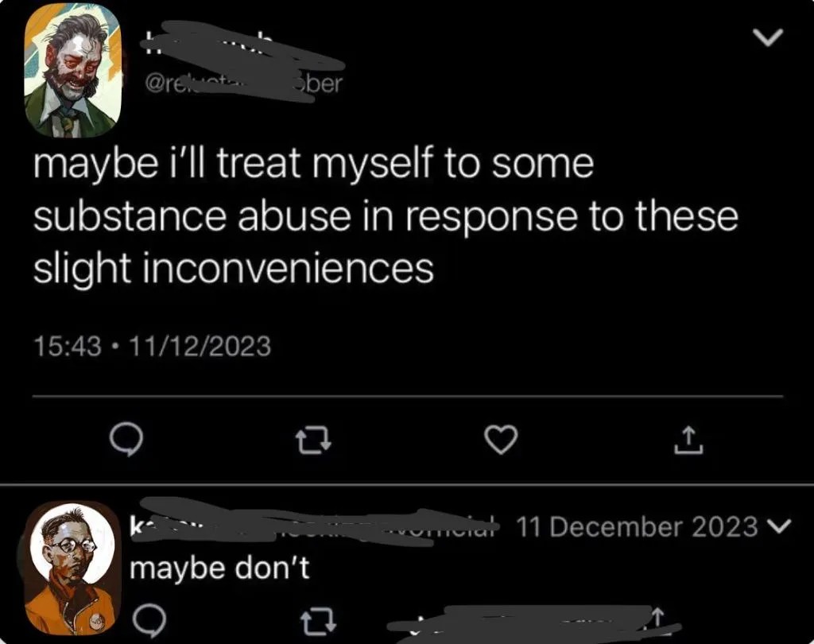Open the chevron menu on the main tweet
814x644 pixels.
(x=768, y=37)
